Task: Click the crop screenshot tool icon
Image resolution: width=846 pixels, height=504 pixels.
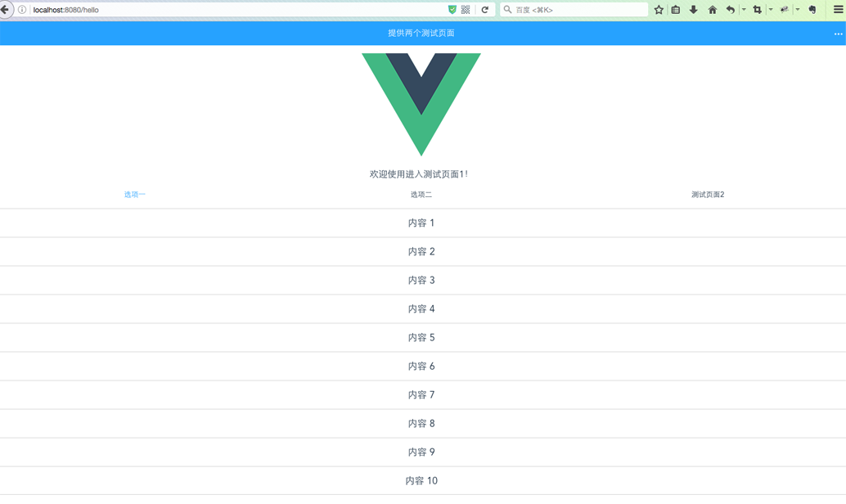Action: click(x=757, y=10)
